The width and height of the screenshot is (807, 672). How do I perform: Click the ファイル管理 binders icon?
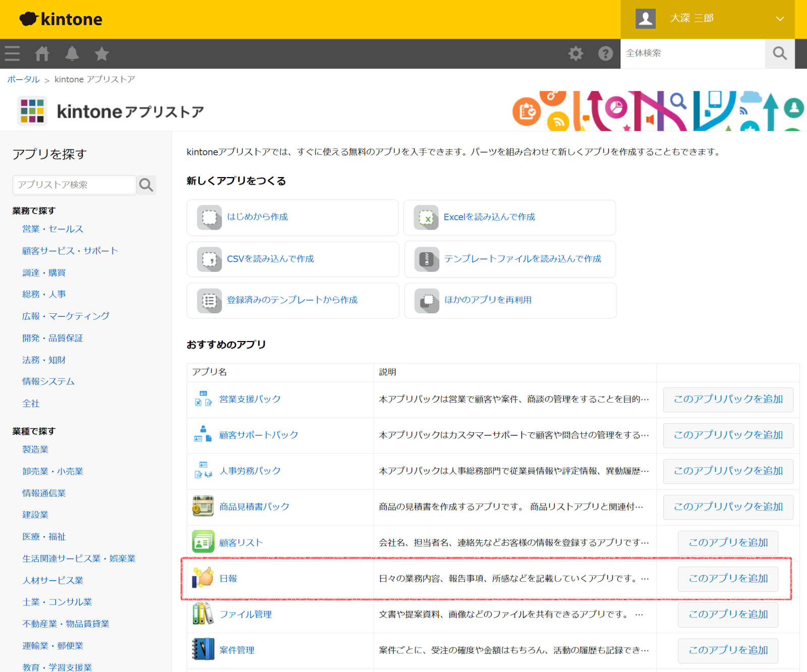[x=203, y=614]
